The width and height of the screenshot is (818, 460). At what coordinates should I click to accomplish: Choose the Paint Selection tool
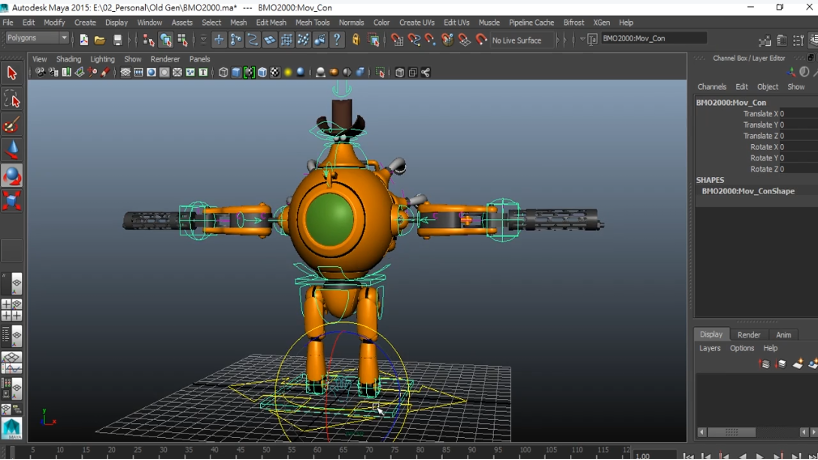[12, 125]
